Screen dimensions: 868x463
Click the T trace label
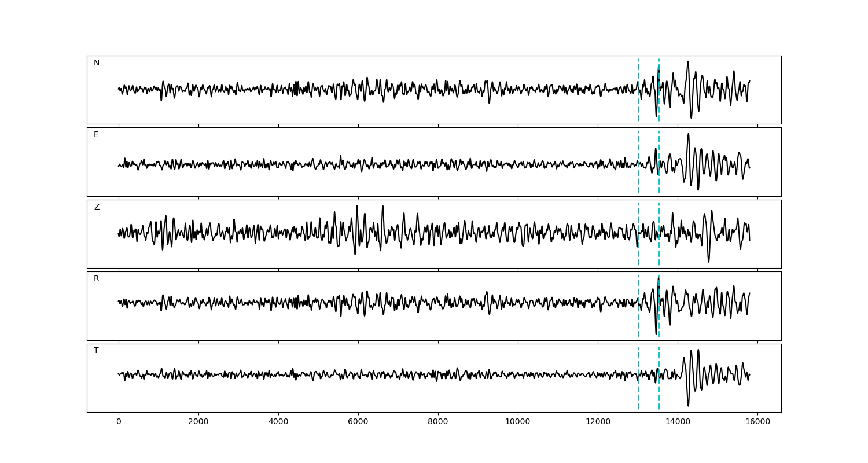(x=96, y=351)
